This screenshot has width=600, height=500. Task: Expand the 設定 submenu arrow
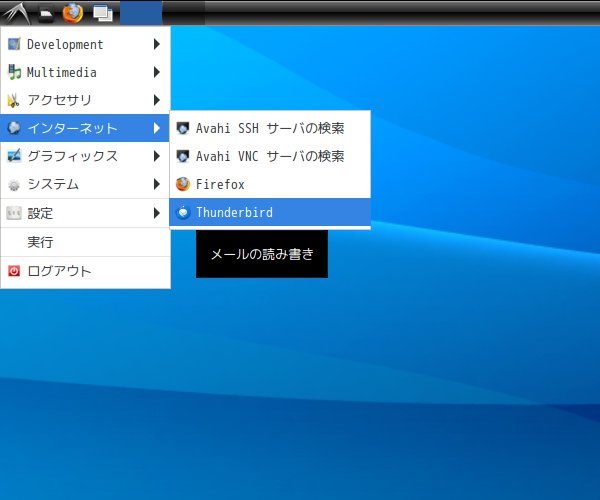pyautogui.click(x=157, y=213)
